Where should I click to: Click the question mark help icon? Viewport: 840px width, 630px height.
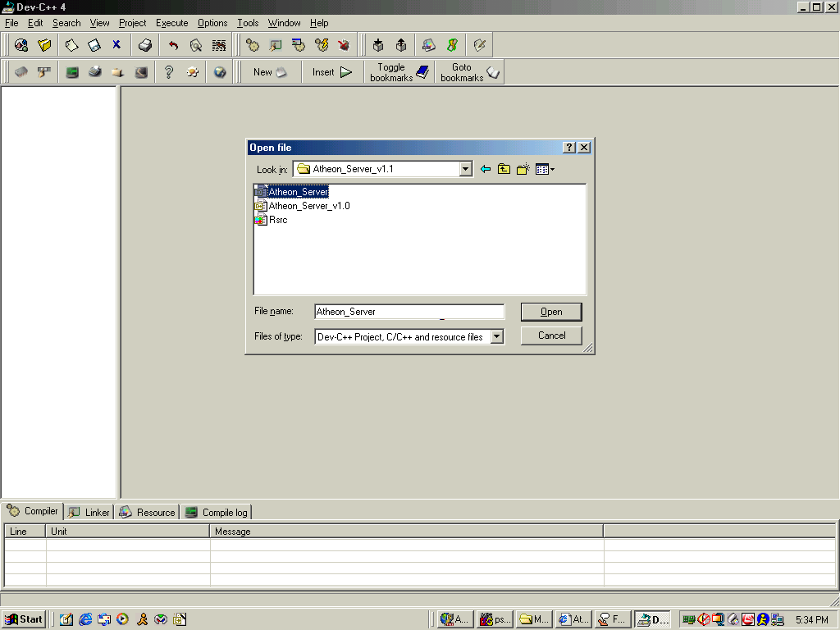point(169,72)
